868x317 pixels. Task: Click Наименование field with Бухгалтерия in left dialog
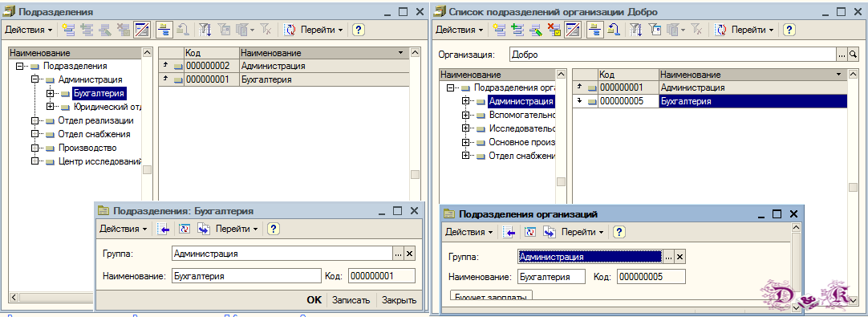(x=246, y=275)
